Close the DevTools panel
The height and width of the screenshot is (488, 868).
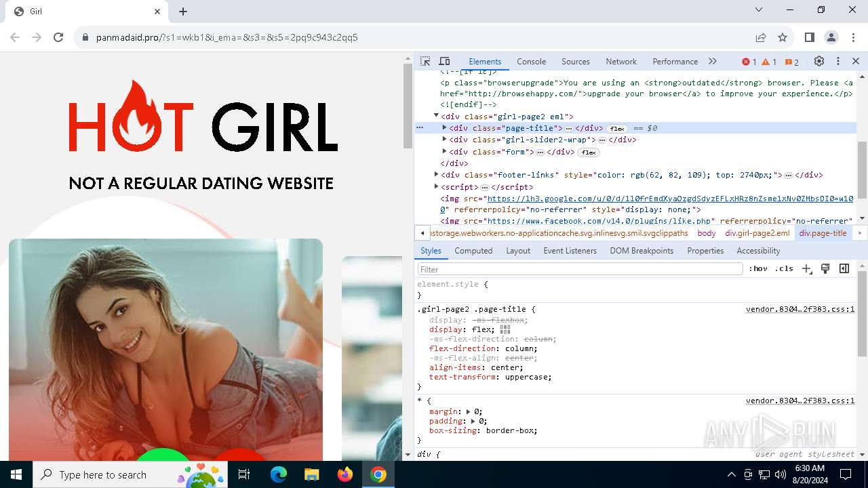[x=856, y=61]
